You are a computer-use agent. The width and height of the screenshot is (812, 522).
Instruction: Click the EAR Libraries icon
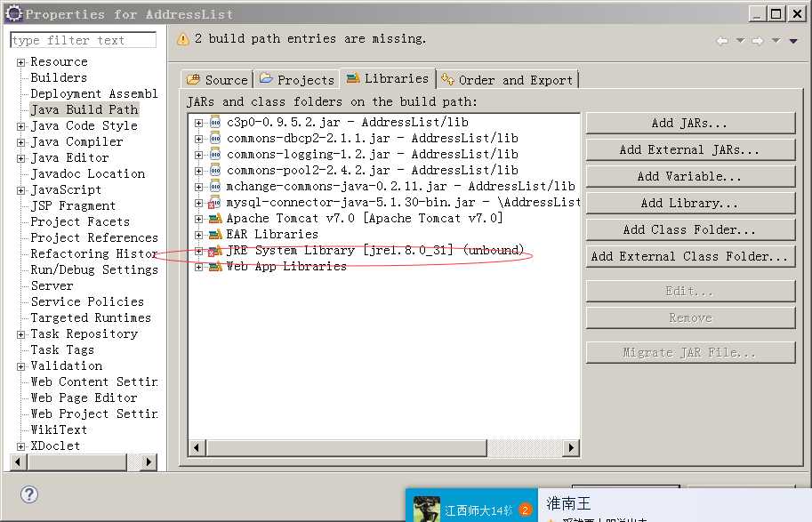coord(215,235)
